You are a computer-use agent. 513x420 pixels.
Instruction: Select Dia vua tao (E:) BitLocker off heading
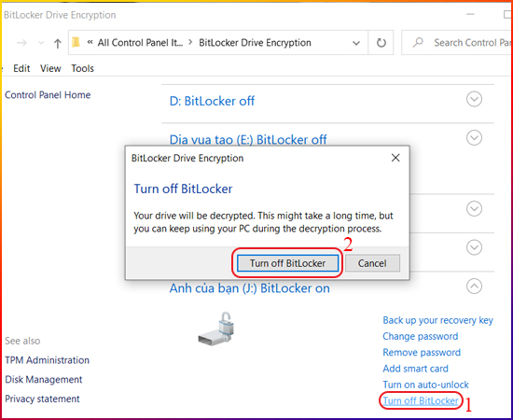[x=248, y=140]
